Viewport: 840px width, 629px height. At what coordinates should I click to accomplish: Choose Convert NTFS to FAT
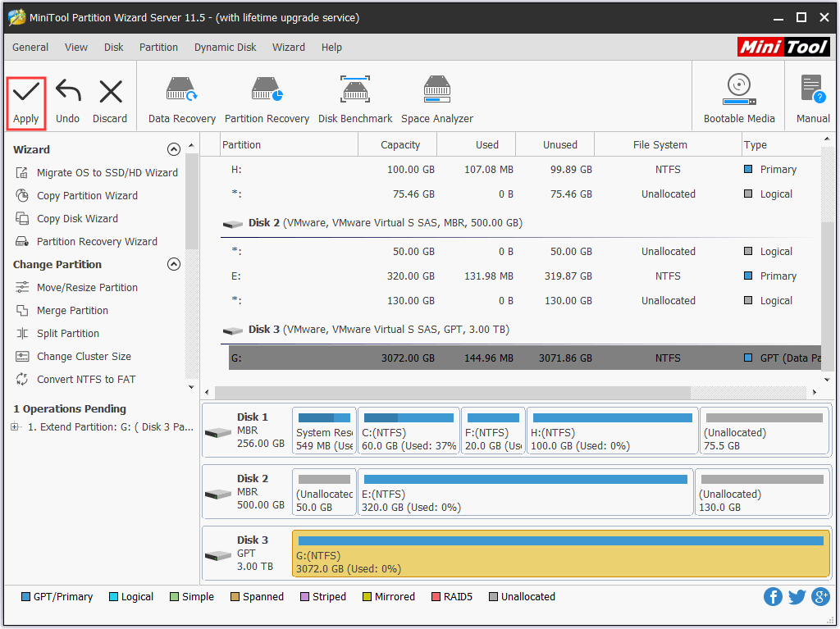click(x=75, y=380)
